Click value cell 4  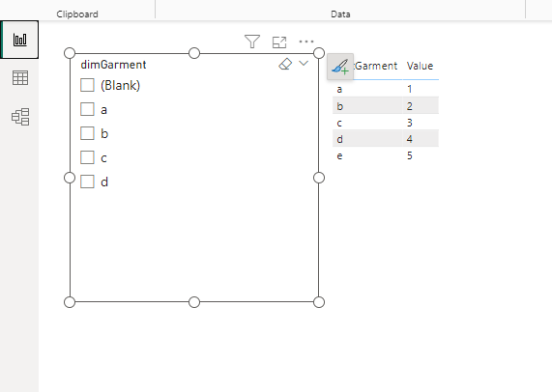pyautogui.click(x=410, y=139)
